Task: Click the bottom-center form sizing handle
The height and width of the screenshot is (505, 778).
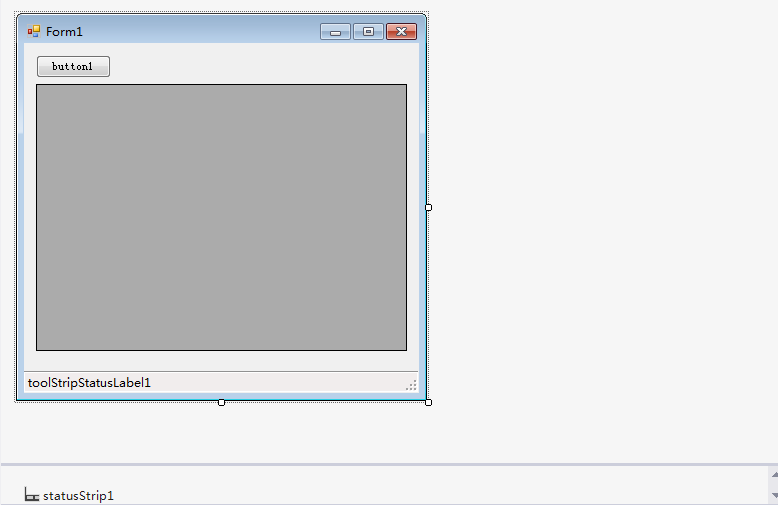Action: tap(221, 402)
